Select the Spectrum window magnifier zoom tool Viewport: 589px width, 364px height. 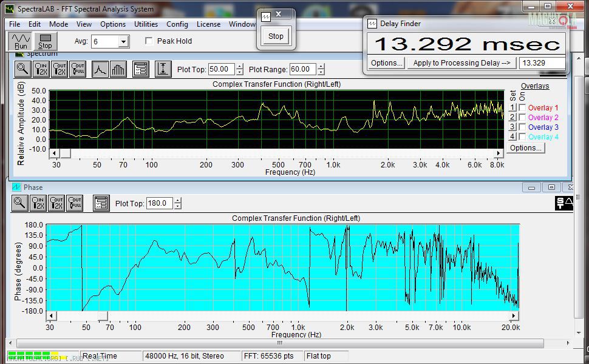(x=22, y=69)
